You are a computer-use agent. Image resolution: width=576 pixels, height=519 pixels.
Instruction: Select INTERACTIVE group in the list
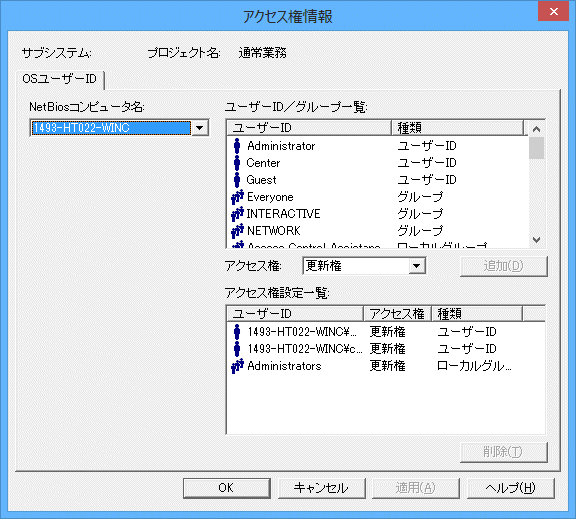tap(283, 214)
